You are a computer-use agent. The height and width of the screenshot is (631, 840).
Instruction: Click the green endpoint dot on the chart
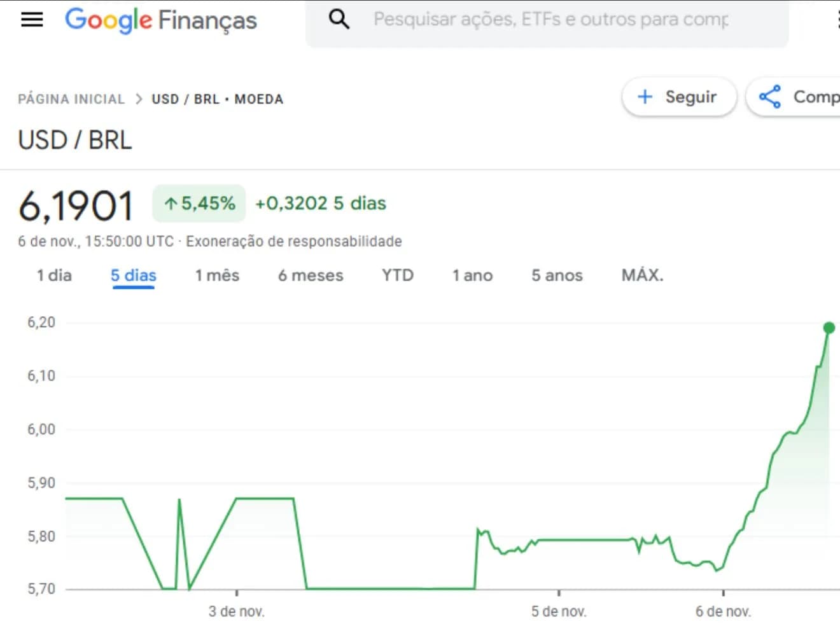tap(829, 327)
